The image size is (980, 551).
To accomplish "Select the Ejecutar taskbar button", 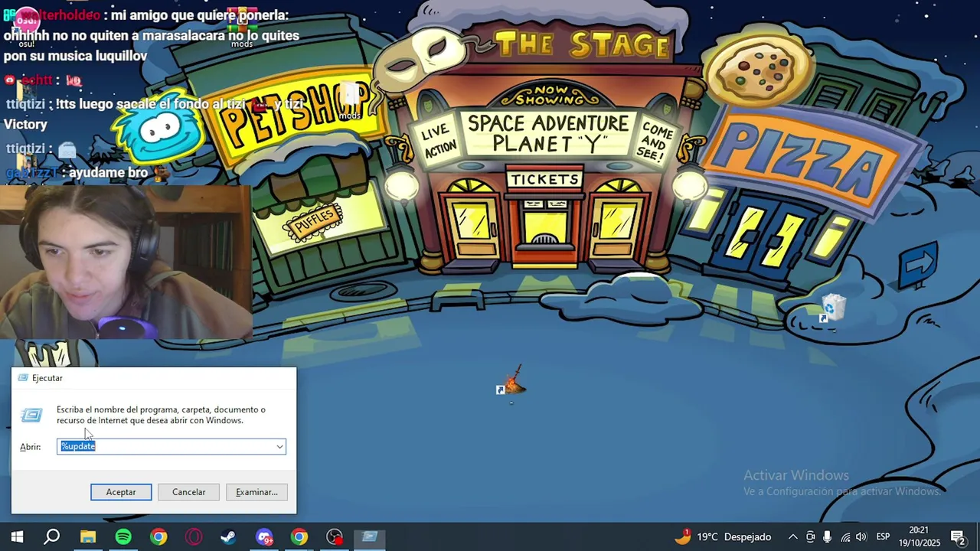I will pos(370,537).
